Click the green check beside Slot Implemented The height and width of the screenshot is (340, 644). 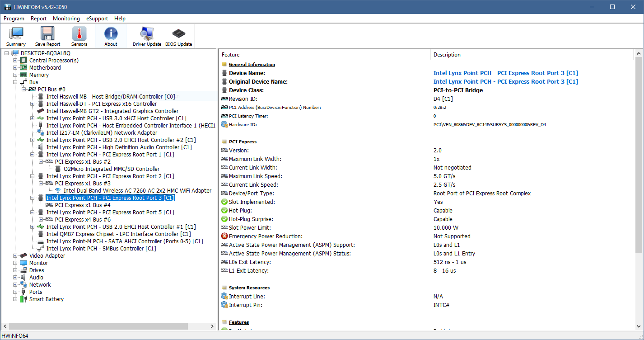(224, 202)
